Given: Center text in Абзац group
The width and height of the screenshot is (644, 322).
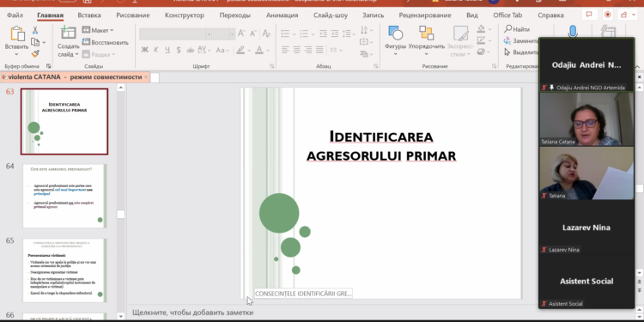Looking at the screenshot, I should 296,50.
